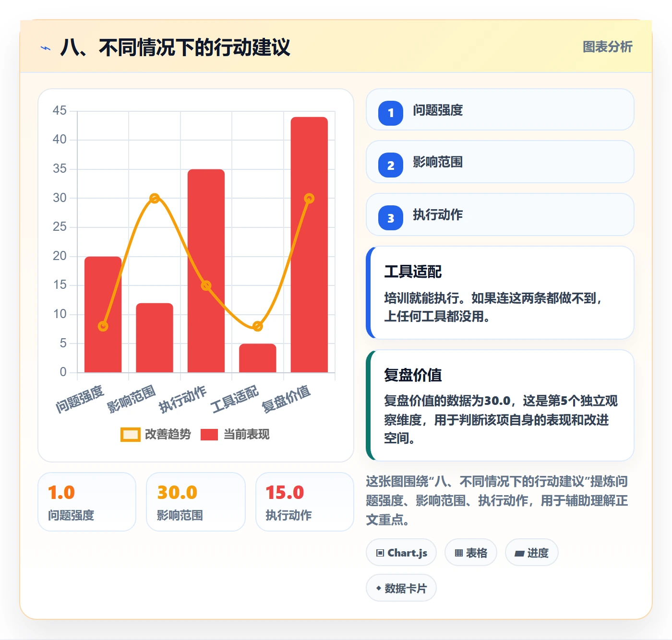Click the 问题强度 x-axis label
Image resolution: width=672 pixels, height=640 pixels.
coord(80,399)
